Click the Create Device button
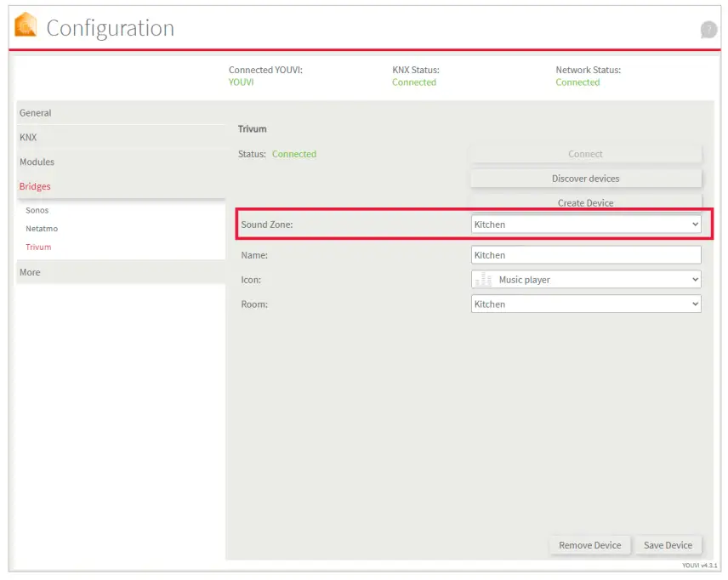This screenshot has width=728, height=580. coord(585,202)
